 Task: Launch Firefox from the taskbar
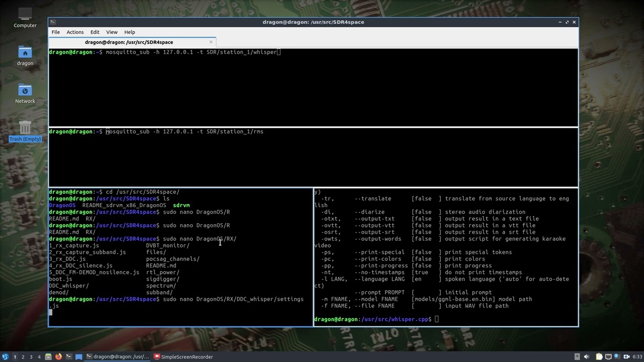coord(58,357)
